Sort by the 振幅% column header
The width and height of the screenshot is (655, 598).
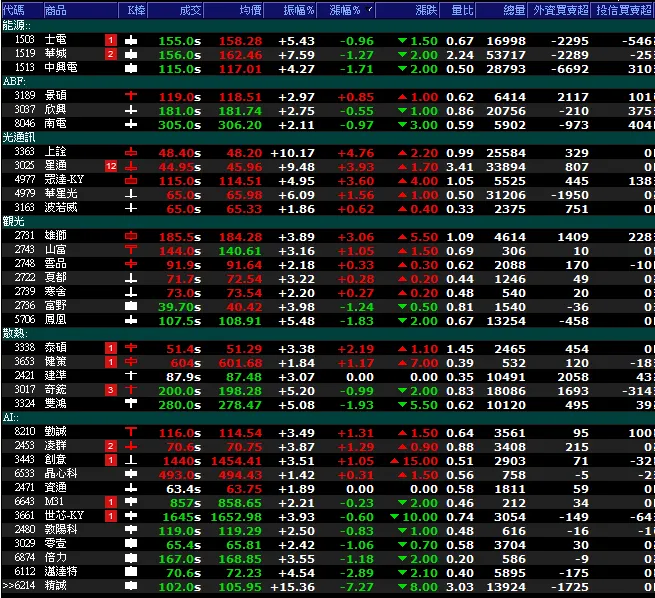click(290, 10)
